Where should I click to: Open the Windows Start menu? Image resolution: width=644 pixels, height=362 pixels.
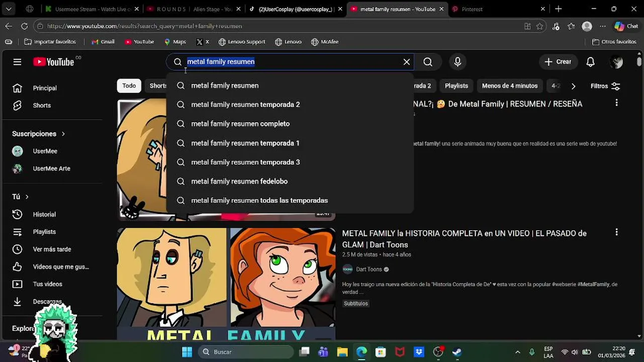[187, 352]
